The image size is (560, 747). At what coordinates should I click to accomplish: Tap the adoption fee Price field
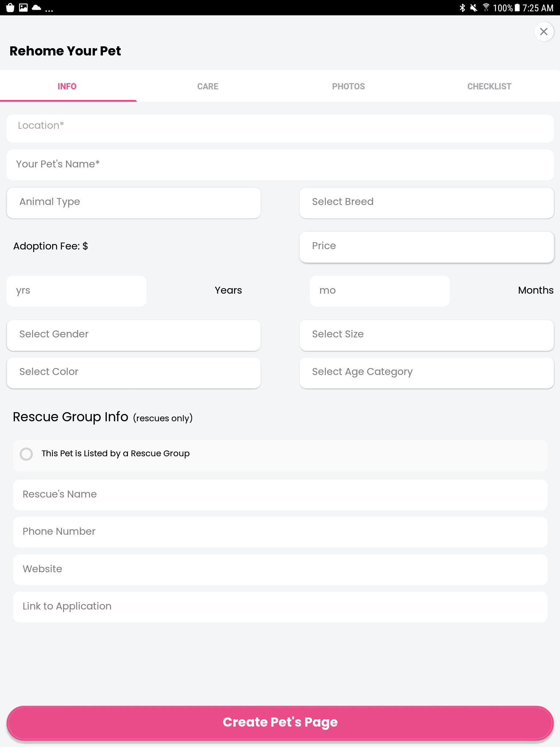coord(426,247)
